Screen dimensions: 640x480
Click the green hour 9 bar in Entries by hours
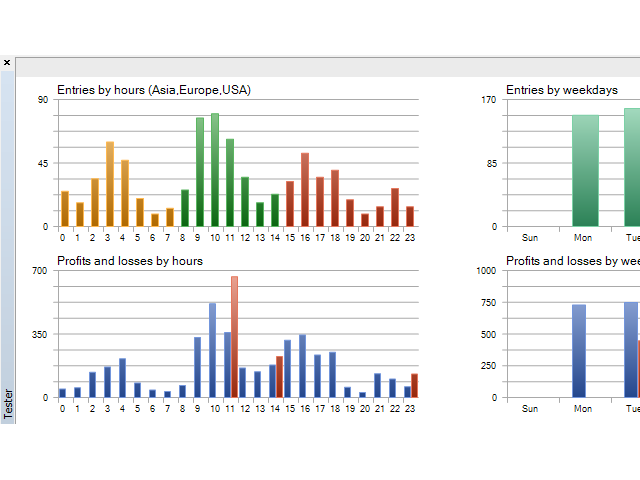click(x=200, y=172)
